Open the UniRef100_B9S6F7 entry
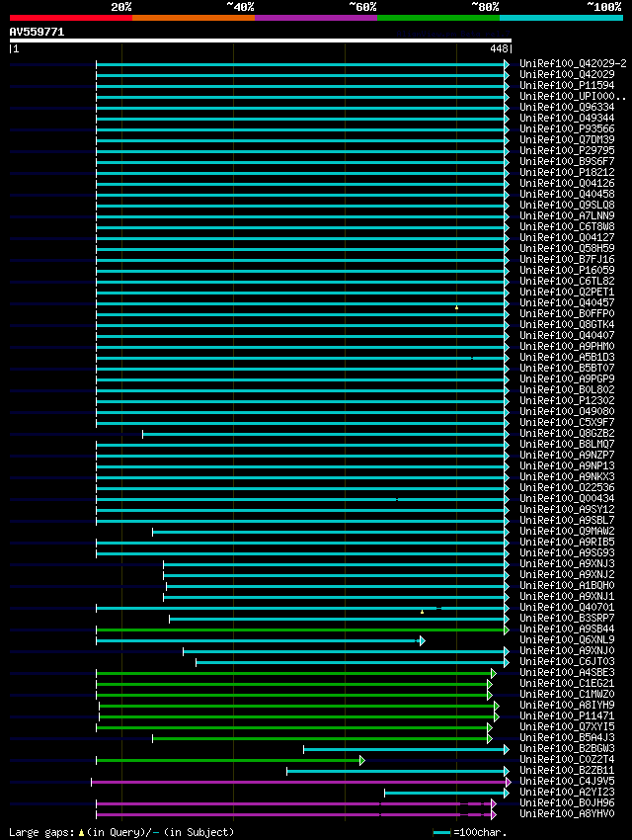The image size is (632, 840). [x=567, y=162]
